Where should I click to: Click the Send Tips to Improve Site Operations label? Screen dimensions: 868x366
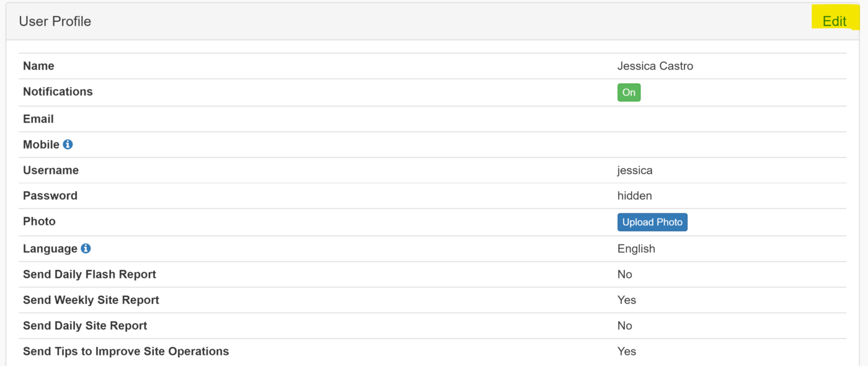pyautogui.click(x=126, y=351)
